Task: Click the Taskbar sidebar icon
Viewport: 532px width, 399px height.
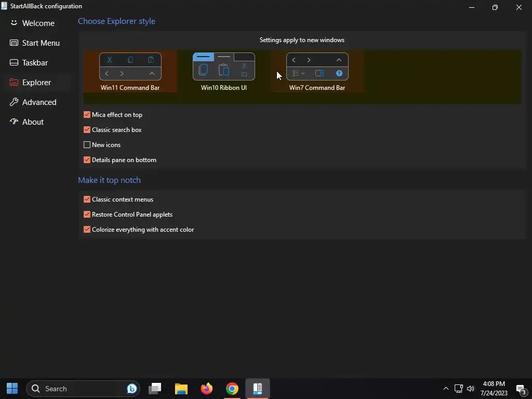Action: [14, 62]
